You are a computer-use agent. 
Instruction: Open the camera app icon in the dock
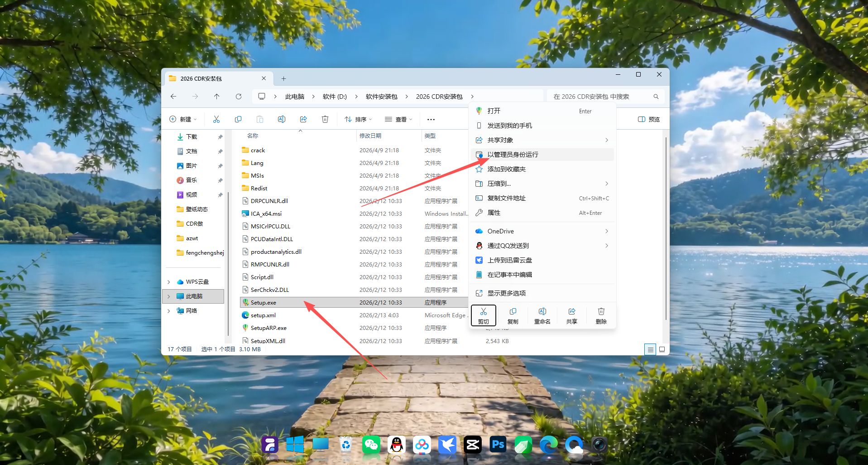(599, 445)
